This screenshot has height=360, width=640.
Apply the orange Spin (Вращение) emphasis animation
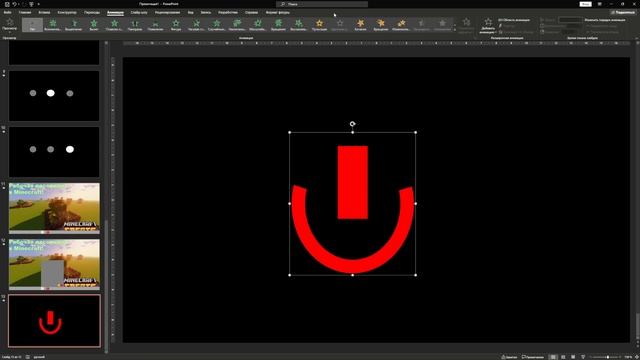tap(381, 25)
